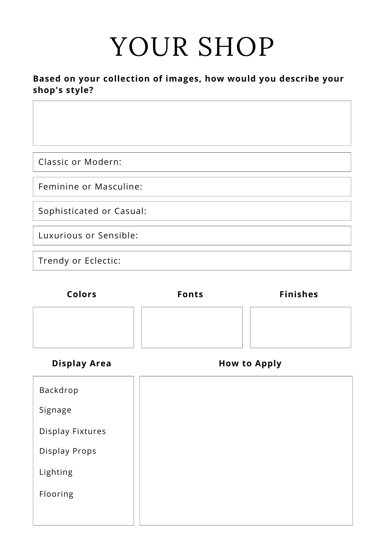Click the empty box under Finishes
The height and width of the screenshot is (555, 392).
point(301,327)
